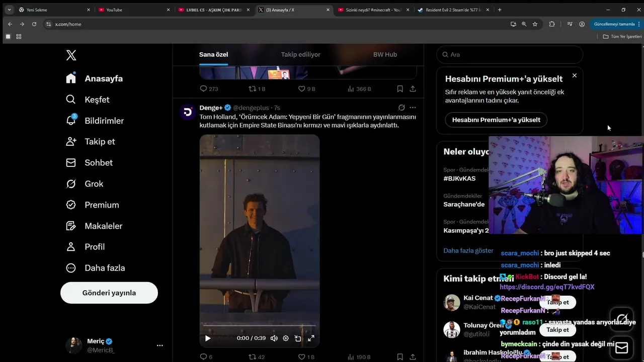Click the X logo in the sidebar
The width and height of the screenshot is (644, 362).
(71, 55)
